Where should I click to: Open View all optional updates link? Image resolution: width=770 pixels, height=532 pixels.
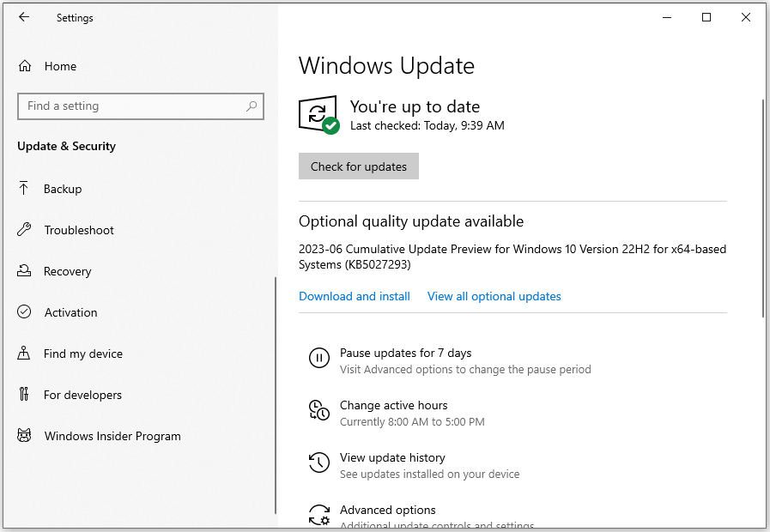point(494,296)
